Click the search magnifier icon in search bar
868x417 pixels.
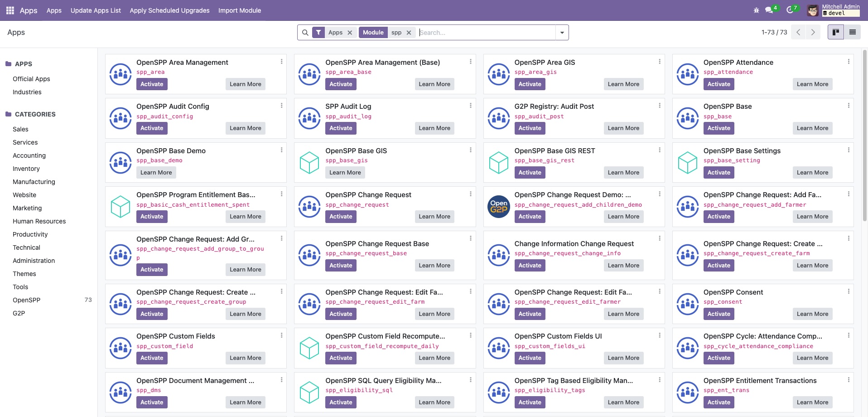[x=305, y=32]
